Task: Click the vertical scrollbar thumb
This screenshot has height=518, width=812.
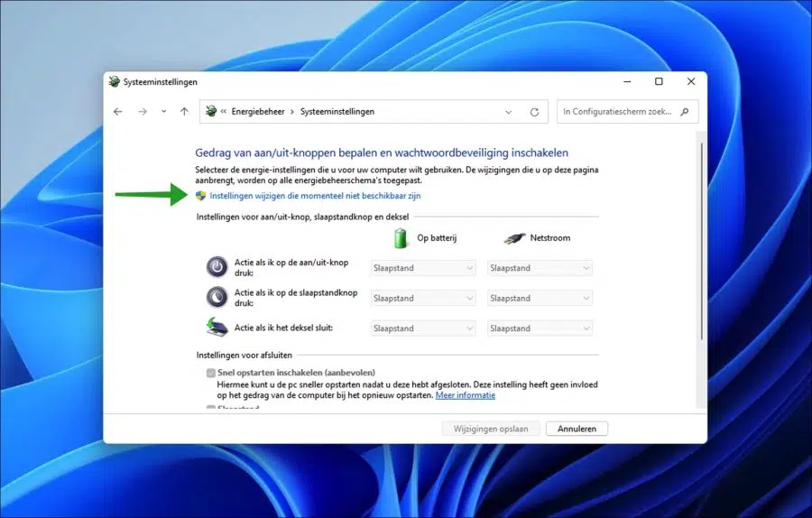Action: 702,241
